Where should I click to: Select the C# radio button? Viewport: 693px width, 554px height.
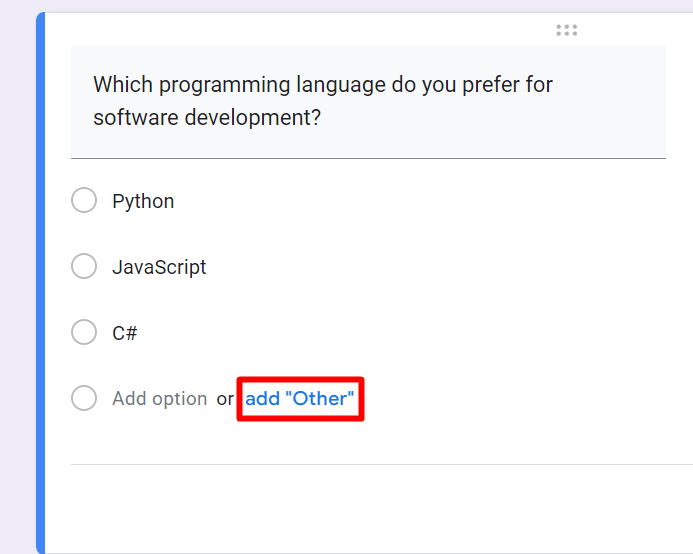pyautogui.click(x=84, y=333)
